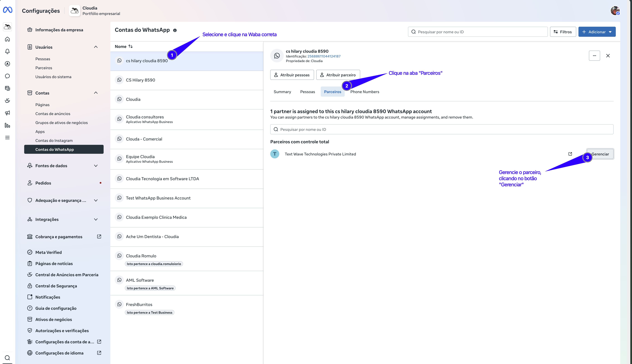Image resolution: width=632 pixels, height=364 pixels.
Task: Open Meta Verified in sidebar
Action: 48,252
